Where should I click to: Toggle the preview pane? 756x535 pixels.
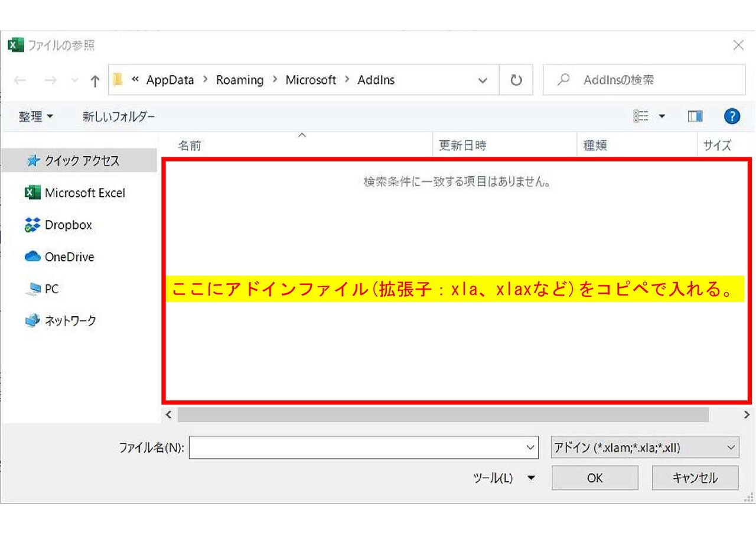pos(695,116)
